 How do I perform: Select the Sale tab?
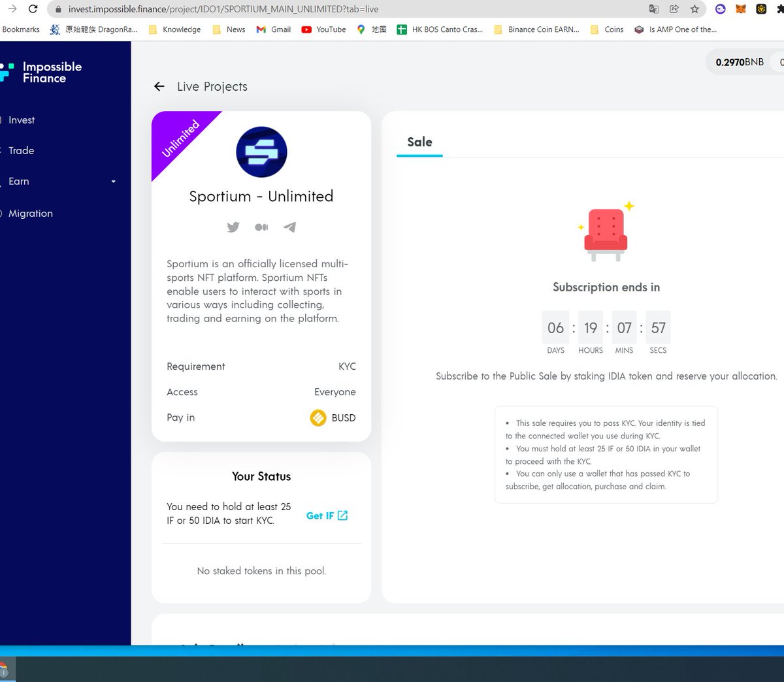coord(419,142)
